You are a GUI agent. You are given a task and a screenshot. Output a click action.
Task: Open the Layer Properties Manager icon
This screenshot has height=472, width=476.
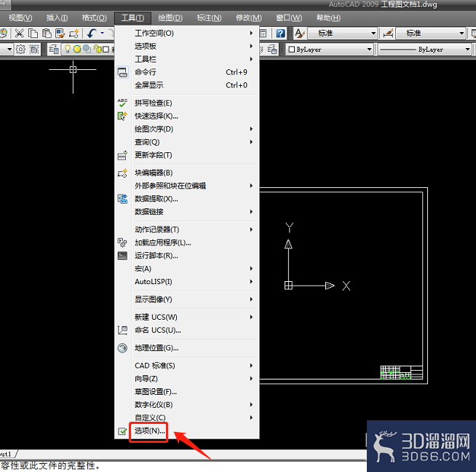54,50
